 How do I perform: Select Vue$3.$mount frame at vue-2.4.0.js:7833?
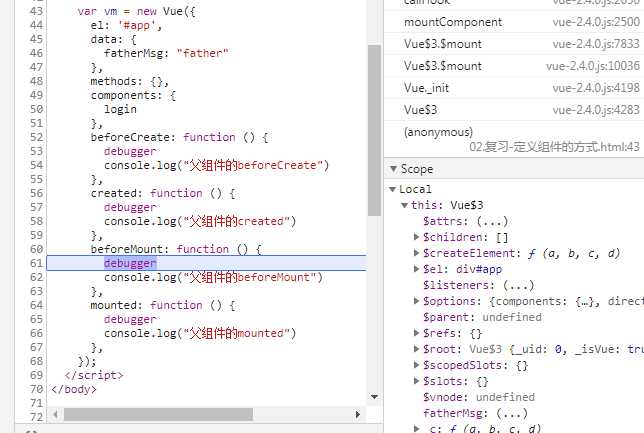[x=514, y=44]
